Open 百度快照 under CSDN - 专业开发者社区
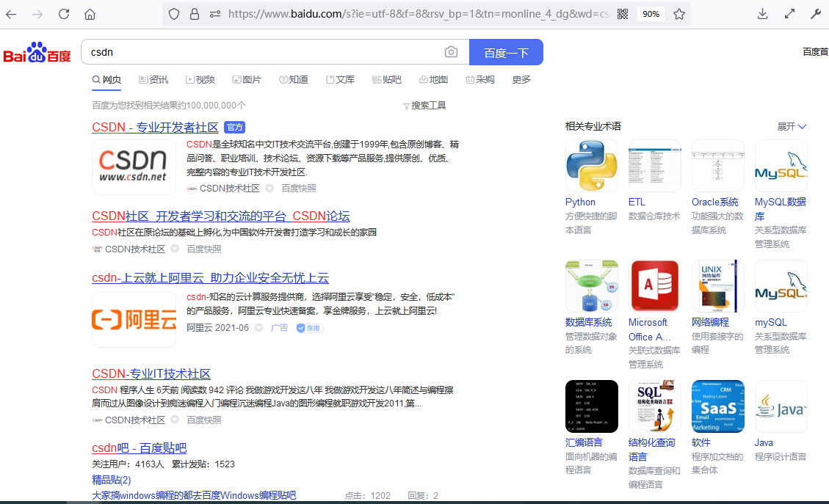The height and width of the screenshot is (504, 829). coord(299,189)
